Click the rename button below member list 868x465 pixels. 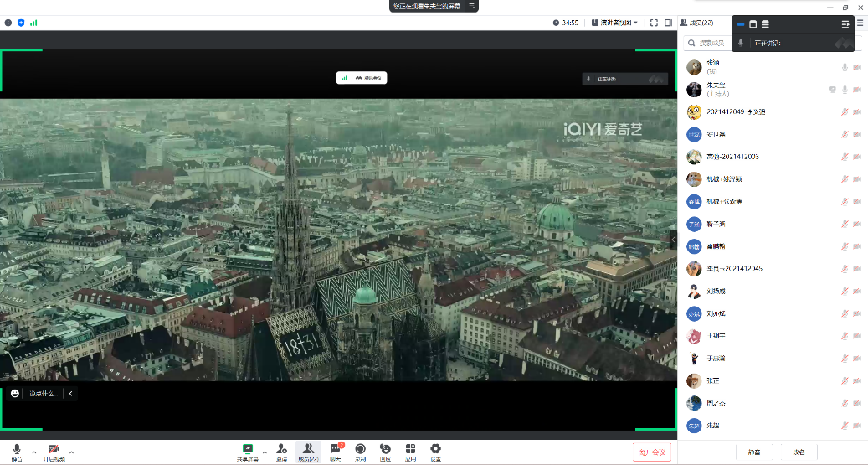pyautogui.click(x=799, y=452)
